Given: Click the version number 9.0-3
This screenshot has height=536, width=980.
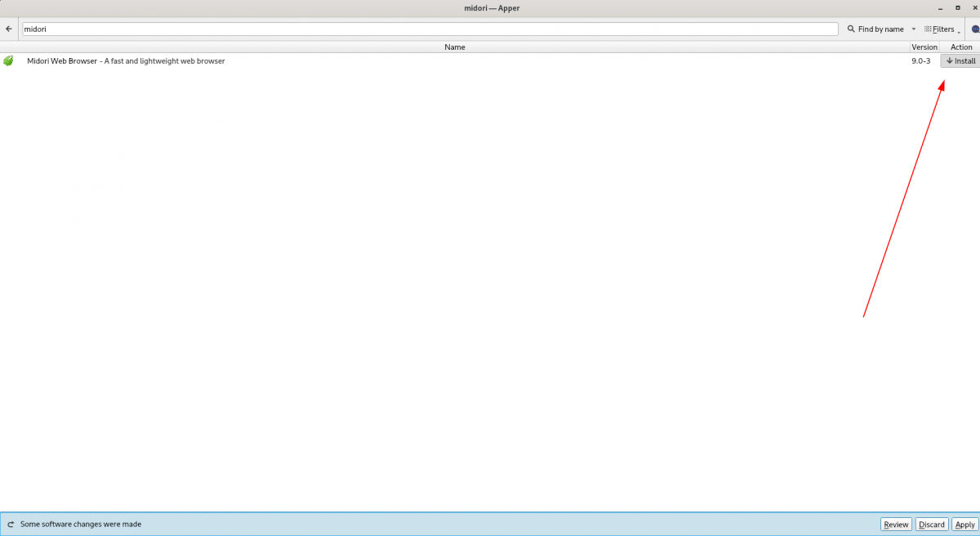Looking at the screenshot, I should point(920,60).
